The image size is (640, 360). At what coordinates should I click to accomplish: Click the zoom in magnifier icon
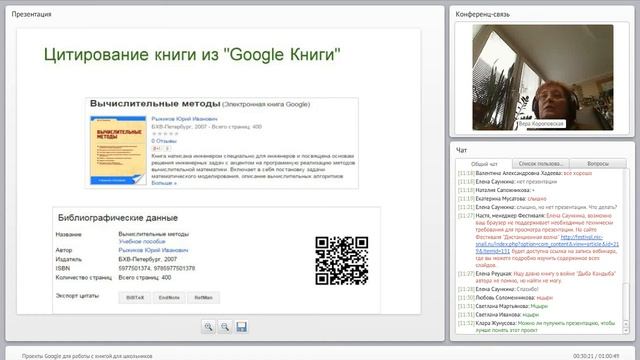pyautogui.click(x=208, y=327)
